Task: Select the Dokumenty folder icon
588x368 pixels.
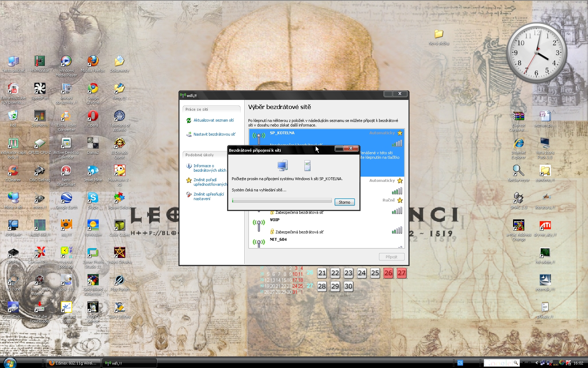Action: pos(119,64)
